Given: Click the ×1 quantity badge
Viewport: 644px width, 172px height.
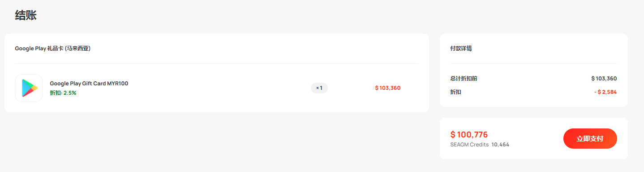Looking at the screenshot, I should pos(319,88).
